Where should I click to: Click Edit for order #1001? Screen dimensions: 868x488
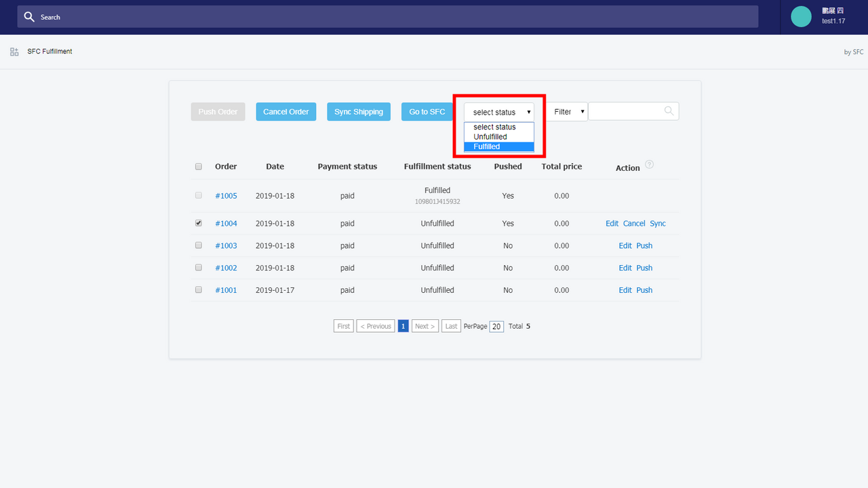coord(625,290)
